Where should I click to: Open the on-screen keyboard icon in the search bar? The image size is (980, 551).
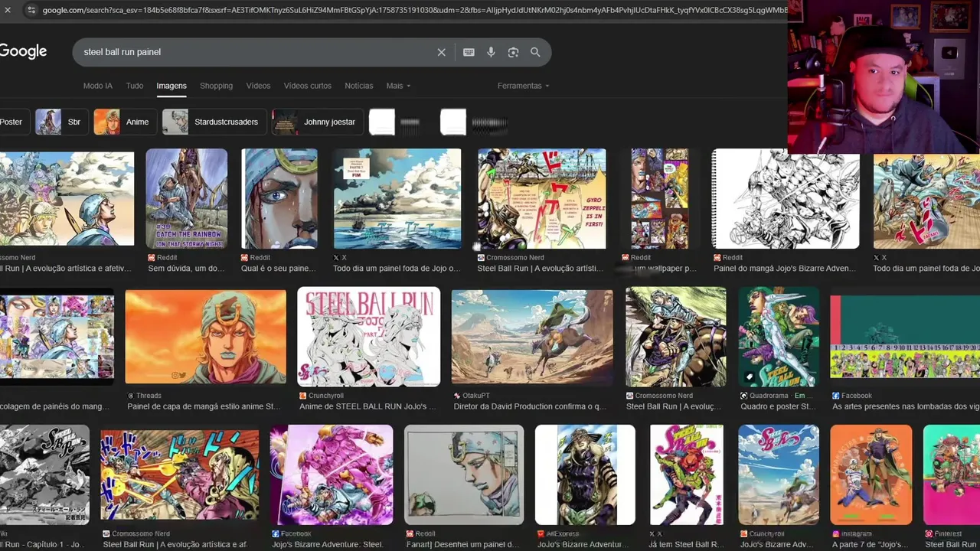[469, 52]
